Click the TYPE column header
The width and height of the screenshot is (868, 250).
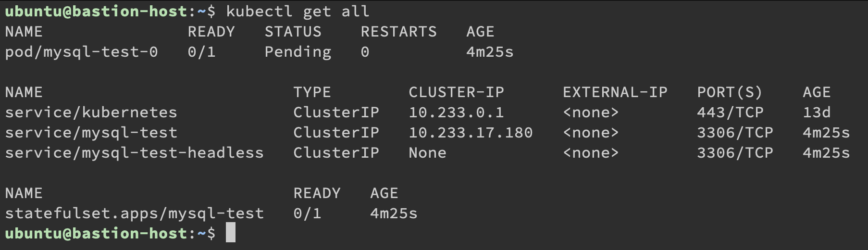312,92
